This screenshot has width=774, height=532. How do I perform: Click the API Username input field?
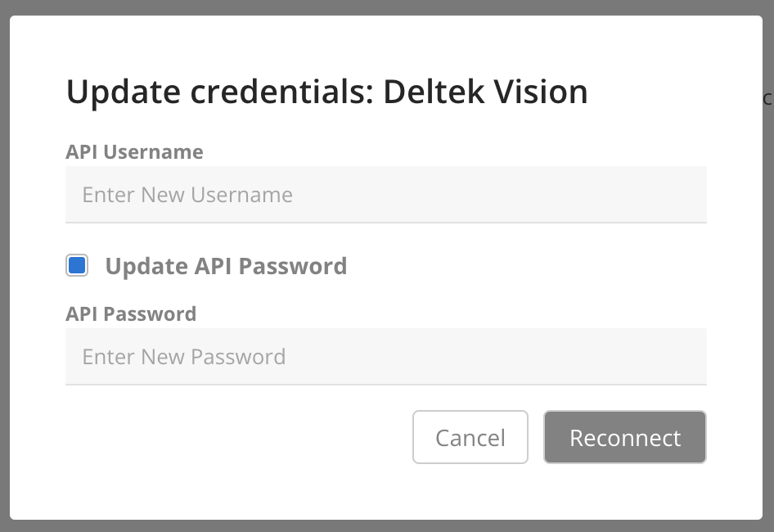(x=385, y=195)
